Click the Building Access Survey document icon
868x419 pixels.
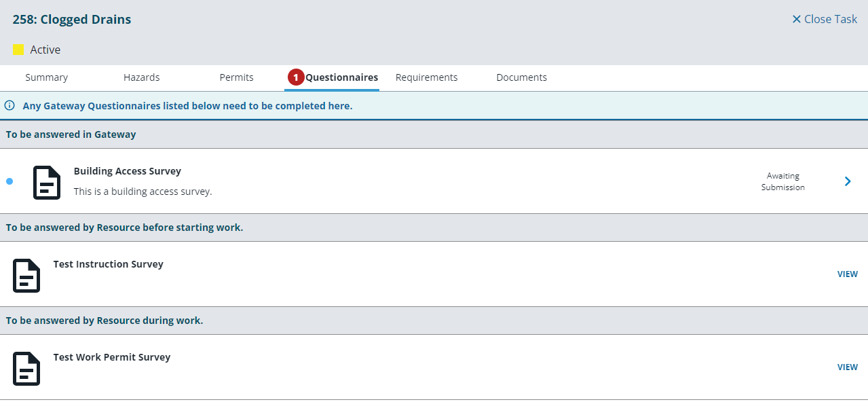47,182
